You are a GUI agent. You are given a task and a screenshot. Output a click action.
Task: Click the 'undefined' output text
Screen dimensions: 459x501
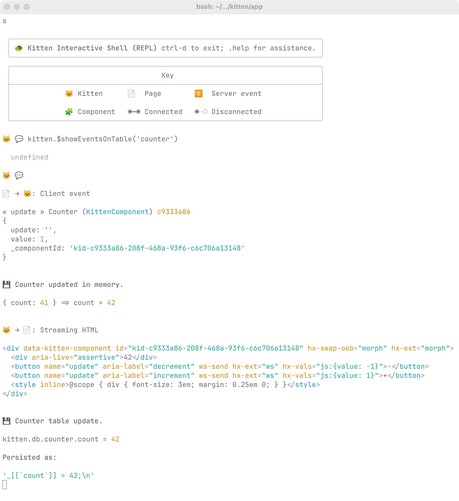[x=29, y=157]
